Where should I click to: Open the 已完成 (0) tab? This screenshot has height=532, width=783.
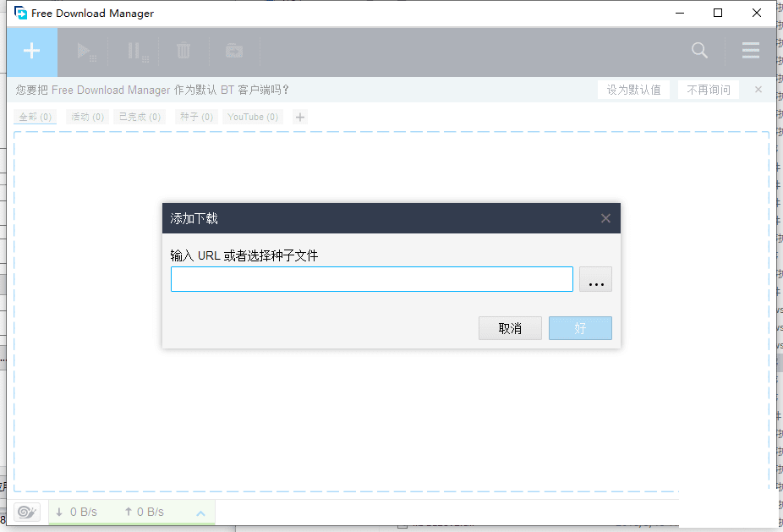pos(140,117)
